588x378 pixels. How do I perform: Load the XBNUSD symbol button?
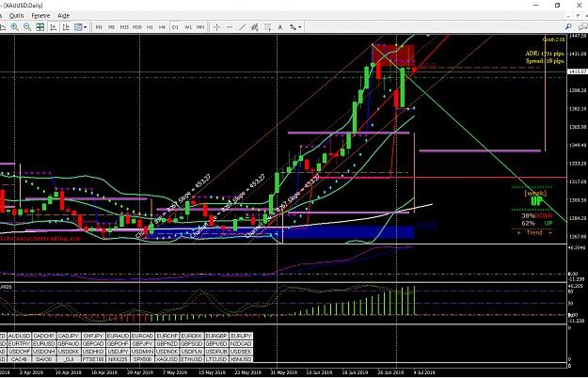[x=241, y=359]
